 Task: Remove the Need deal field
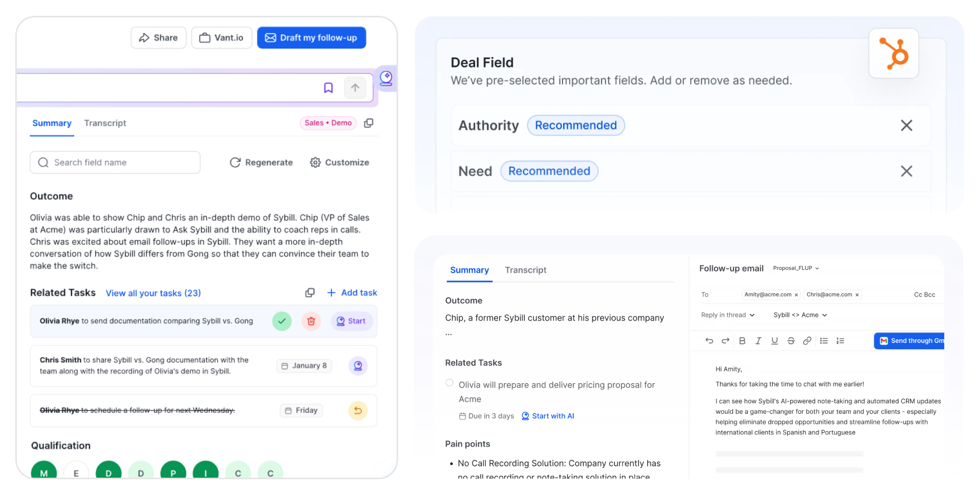(906, 171)
